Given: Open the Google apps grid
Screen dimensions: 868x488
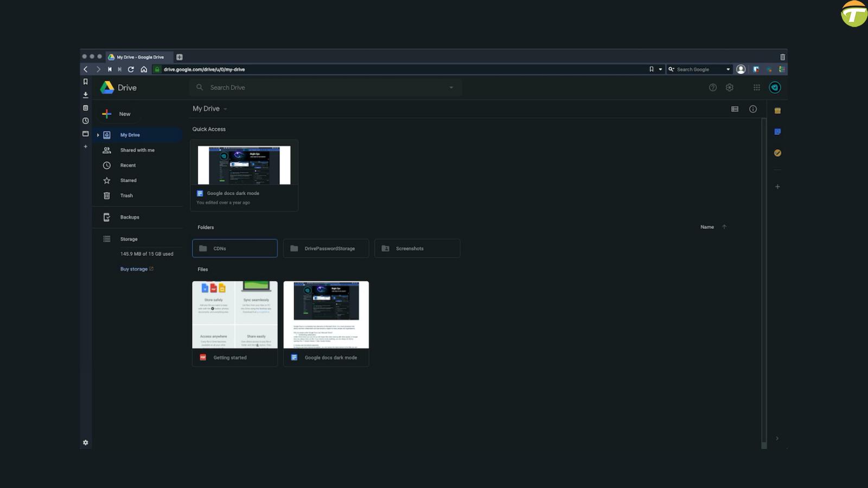Looking at the screenshot, I should click(x=757, y=87).
